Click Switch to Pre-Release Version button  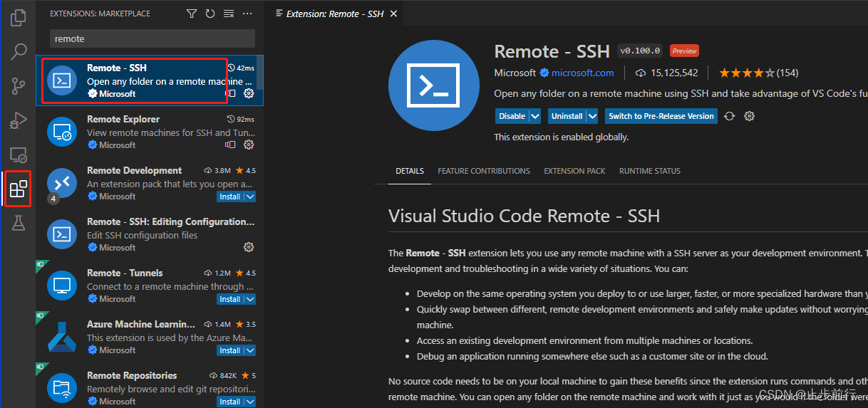[x=661, y=116]
